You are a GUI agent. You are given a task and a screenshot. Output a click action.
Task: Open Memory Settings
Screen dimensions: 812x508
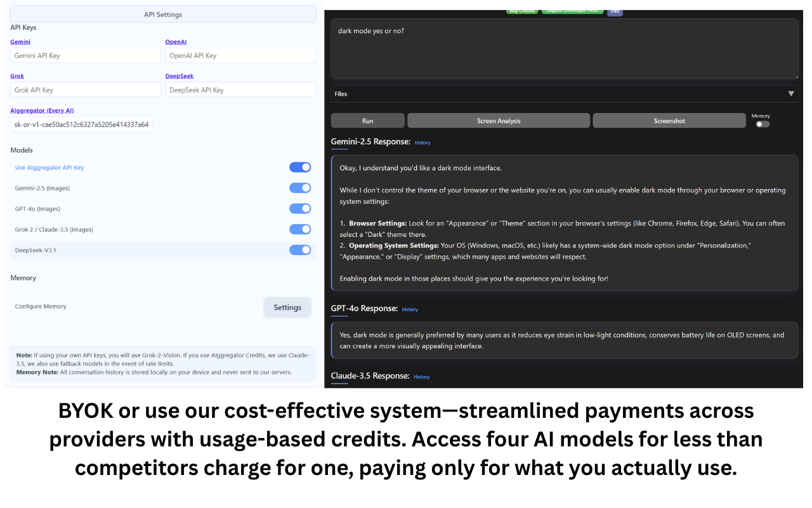[x=287, y=307]
